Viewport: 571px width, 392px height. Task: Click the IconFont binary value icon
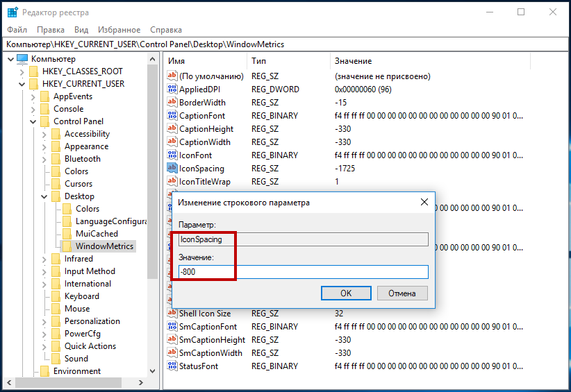click(x=172, y=155)
